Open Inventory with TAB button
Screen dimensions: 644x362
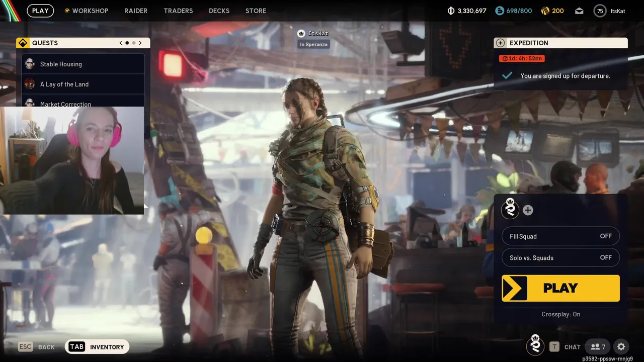97,346
